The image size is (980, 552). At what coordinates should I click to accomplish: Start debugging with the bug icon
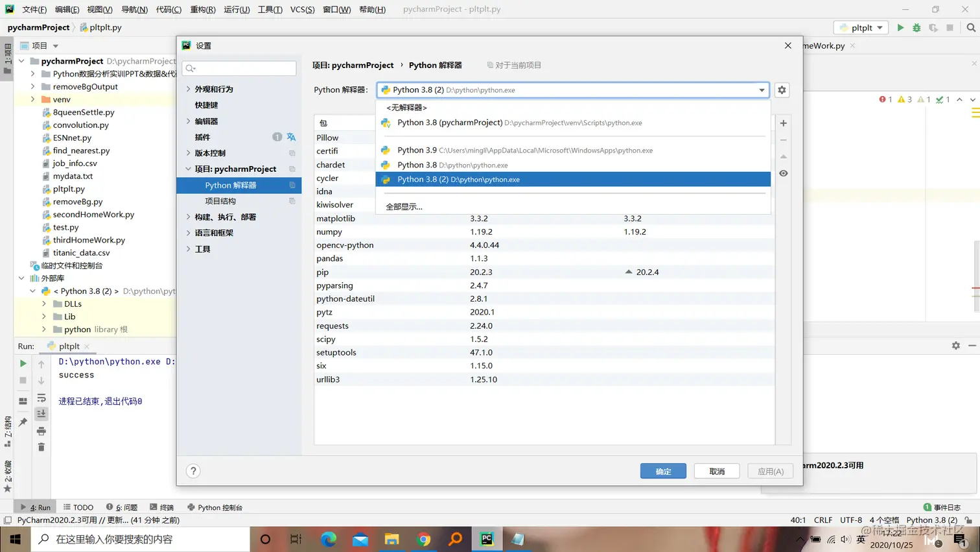coord(916,28)
